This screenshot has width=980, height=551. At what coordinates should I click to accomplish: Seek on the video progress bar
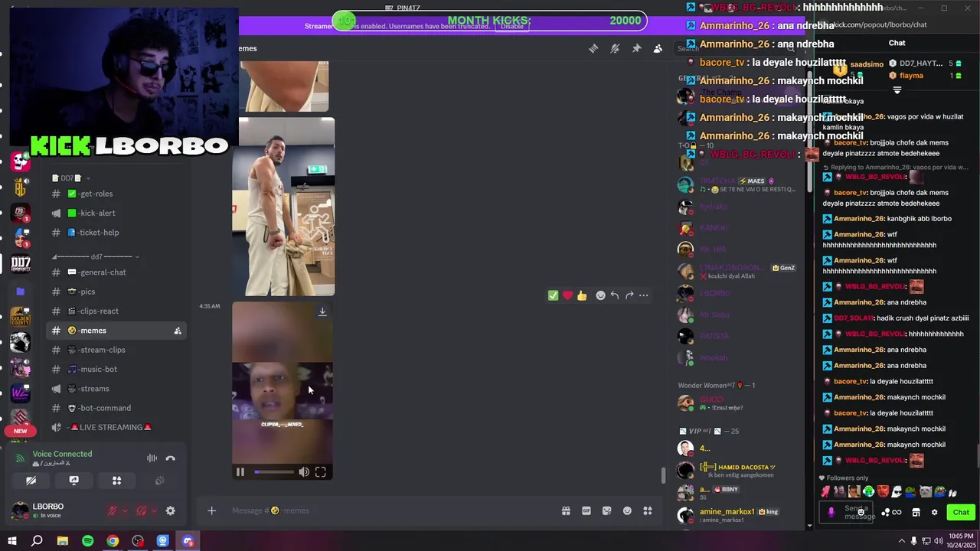coord(273,472)
